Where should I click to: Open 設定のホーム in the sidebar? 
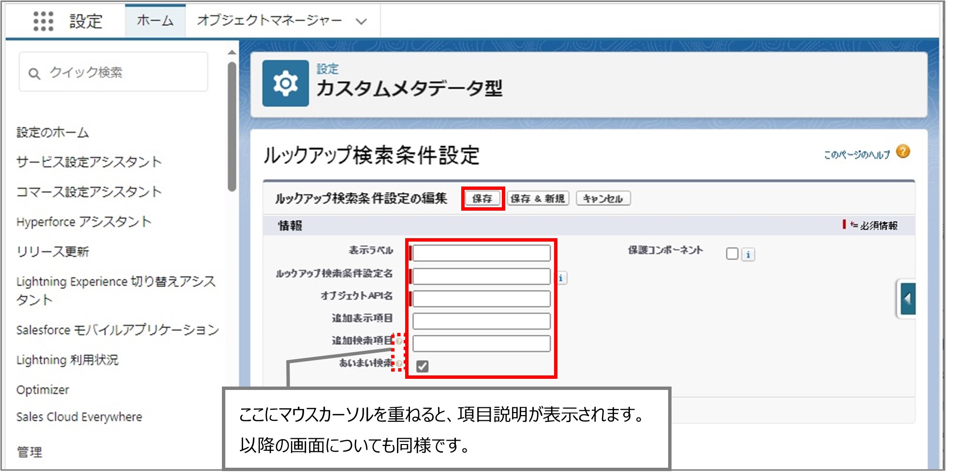tap(53, 132)
